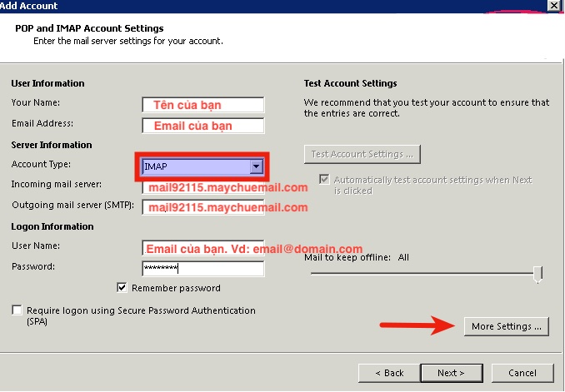Viewport: 565px width, 392px height.
Task: Click the Add Account title bar
Action: pyautogui.click(x=250, y=6)
